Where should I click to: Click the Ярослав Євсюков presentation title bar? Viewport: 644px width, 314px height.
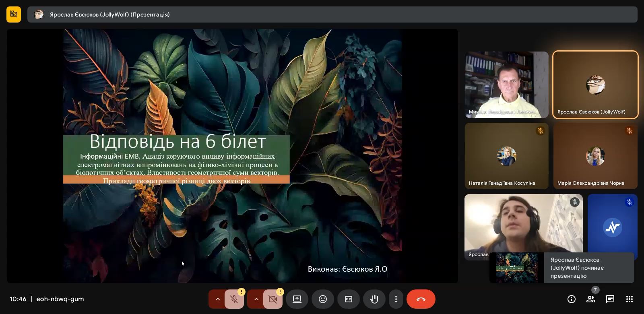(x=332, y=14)
